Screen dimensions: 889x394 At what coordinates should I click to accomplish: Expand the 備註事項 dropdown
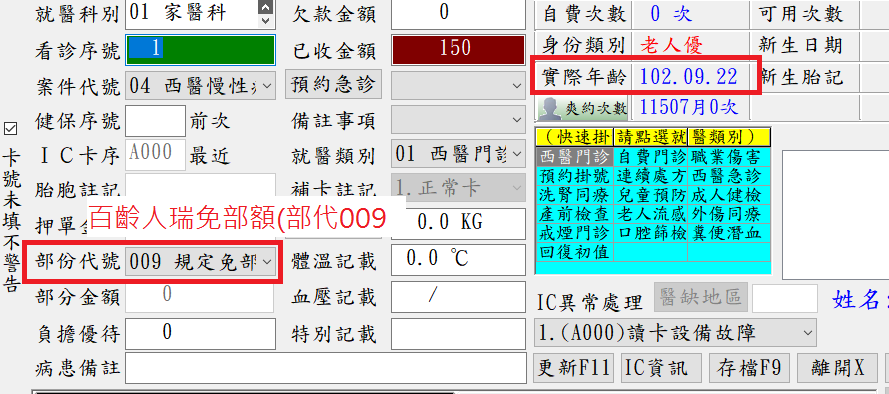tap(458, 120)
